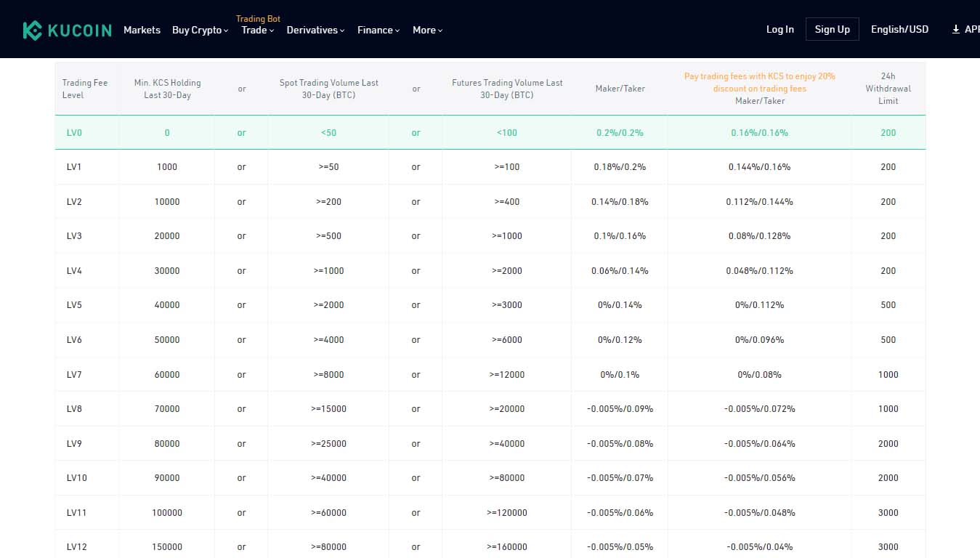This screenshot has width=980, height=558.
Task: Click the KuCoin logo
Action: [x=67, y=30]
